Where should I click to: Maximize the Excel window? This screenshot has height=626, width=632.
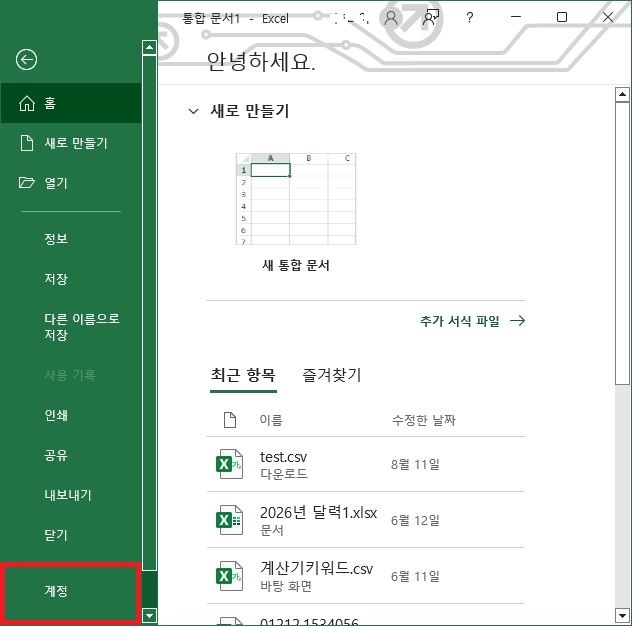(562, 17)
